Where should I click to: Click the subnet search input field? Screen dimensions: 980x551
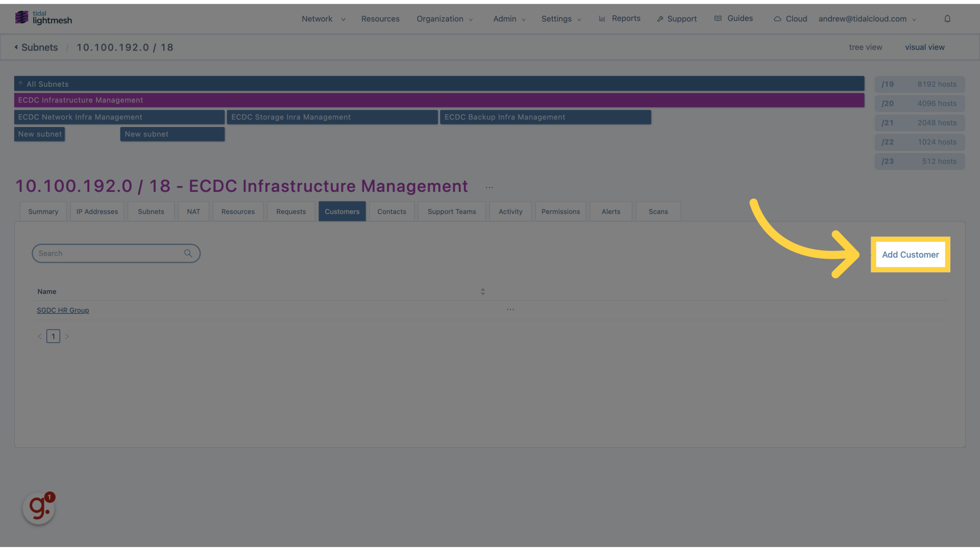(116, 253)
